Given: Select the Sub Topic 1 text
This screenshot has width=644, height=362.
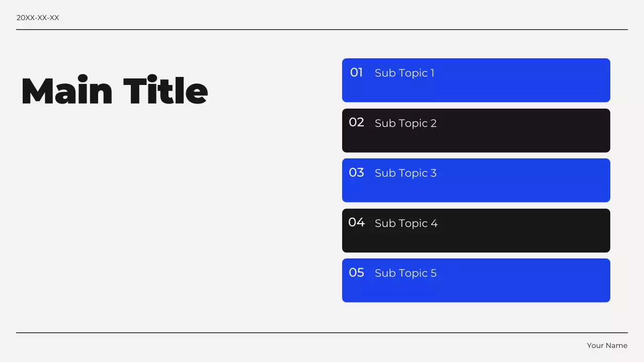Looking at the screenshot, I should click(405, 73).
